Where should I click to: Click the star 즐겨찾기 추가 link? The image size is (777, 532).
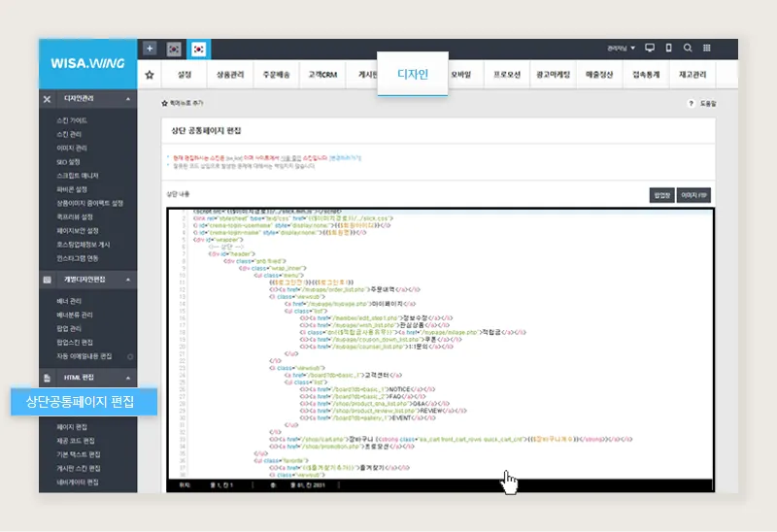tap(183, 103)
